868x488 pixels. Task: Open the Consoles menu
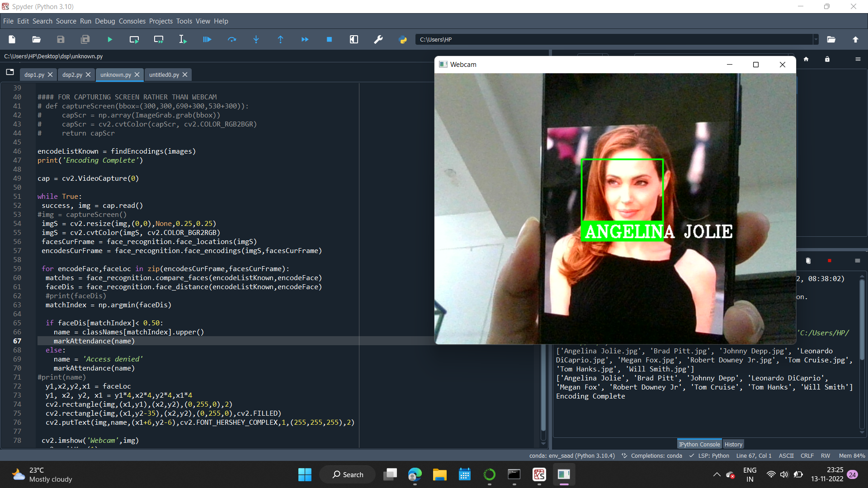[132, 21]
